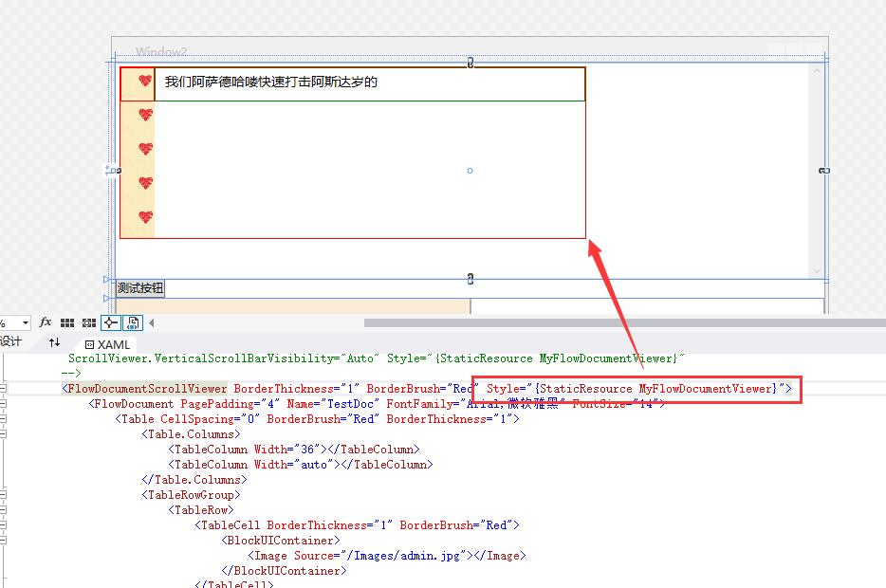Click the designer horizontal scrollbar thumb
This screenshot has height=588, width=886.
pos(624,323)
